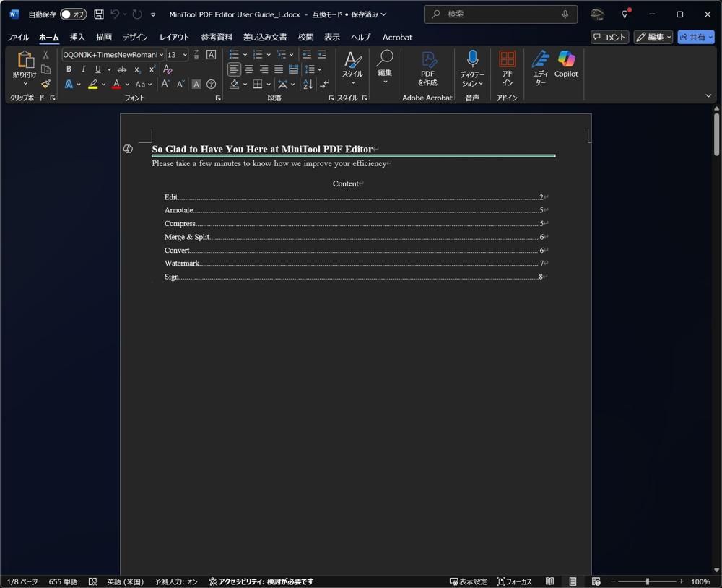
Task: Show paragraph marks icon
Action: pyautogui.click(x=325, y=84)
